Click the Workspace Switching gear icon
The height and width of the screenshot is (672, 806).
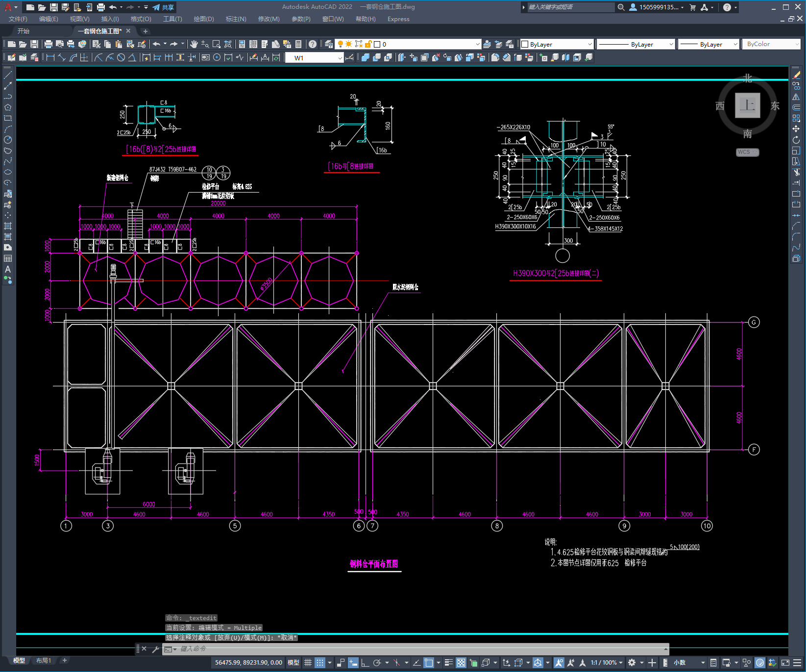[632, 663]
